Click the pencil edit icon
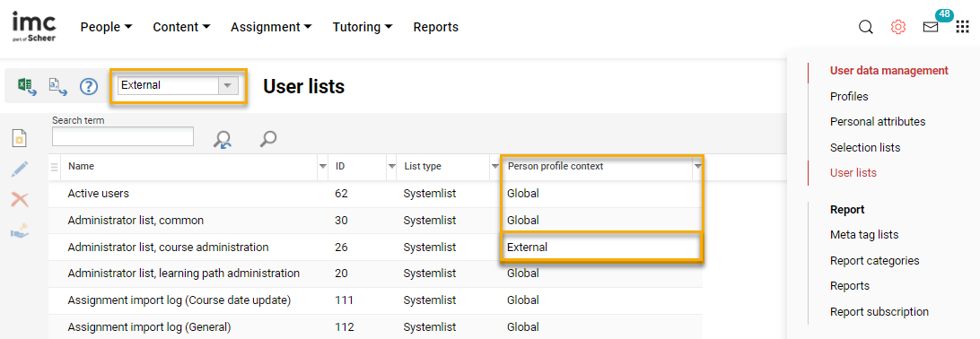The height and width of the screenshot is (339, 980). click(20, 169)
